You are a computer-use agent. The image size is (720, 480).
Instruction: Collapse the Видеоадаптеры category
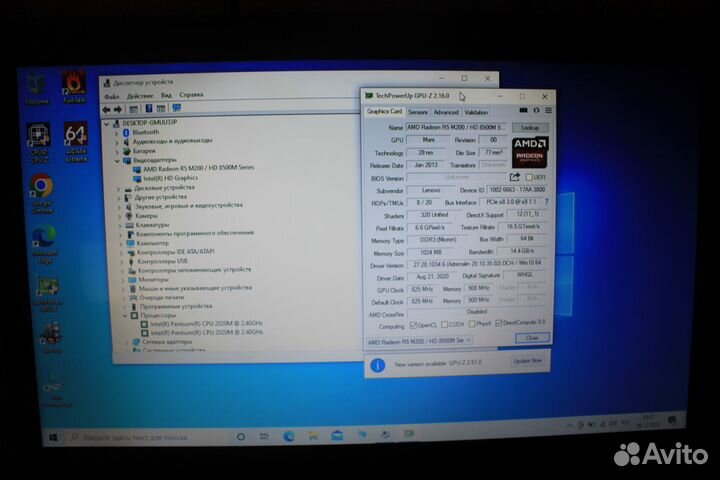pos(118,161)
